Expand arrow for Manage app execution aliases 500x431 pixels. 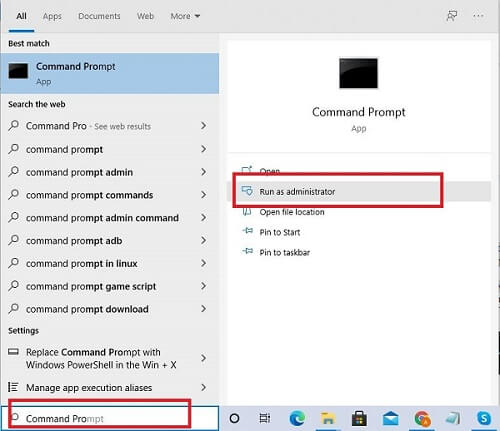[203, 387]
